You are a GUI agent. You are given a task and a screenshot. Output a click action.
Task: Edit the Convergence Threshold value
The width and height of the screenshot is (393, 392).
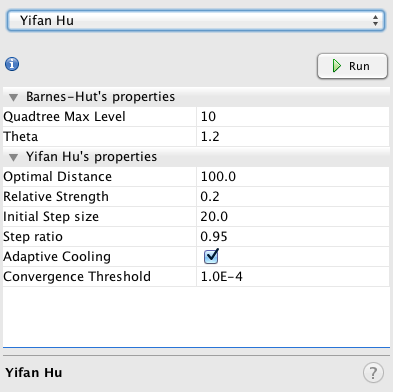293,277
